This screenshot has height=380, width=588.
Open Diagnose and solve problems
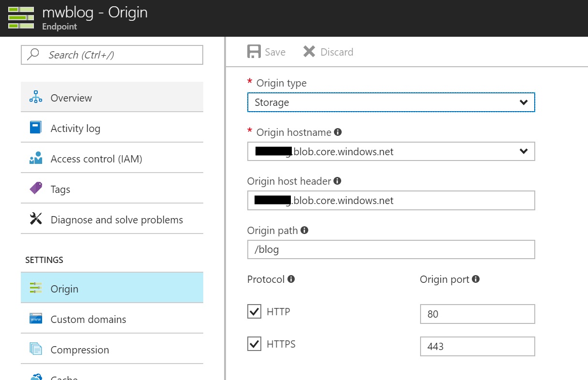click(x=112, y=219)
